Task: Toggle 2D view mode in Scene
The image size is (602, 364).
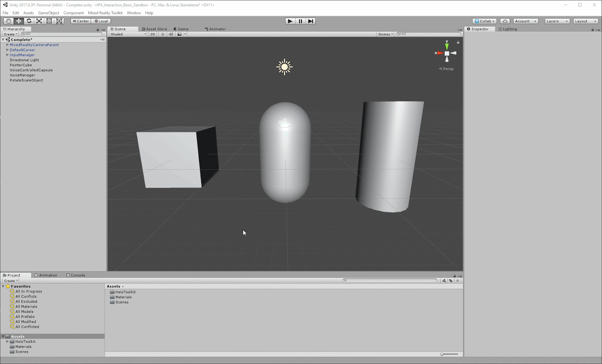Action: pyautogui.click(x=152, y=34)
